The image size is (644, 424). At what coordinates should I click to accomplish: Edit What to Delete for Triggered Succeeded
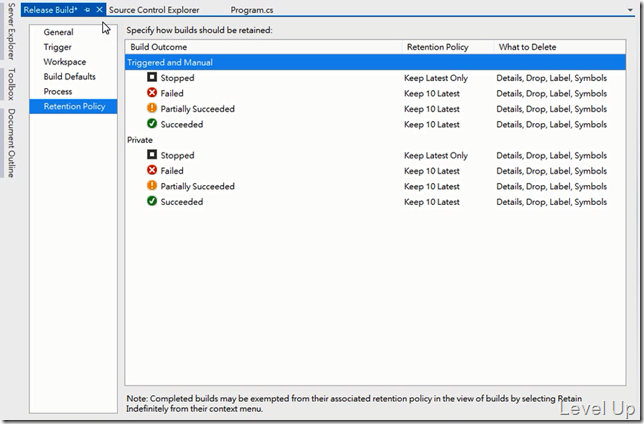tap(552, 124)
